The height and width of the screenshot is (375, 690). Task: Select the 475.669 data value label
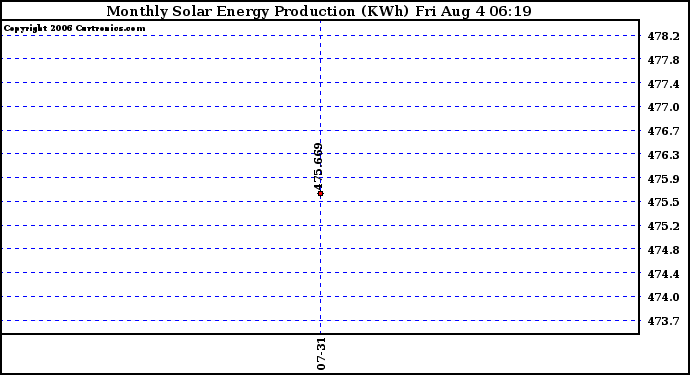click(319, 167)
